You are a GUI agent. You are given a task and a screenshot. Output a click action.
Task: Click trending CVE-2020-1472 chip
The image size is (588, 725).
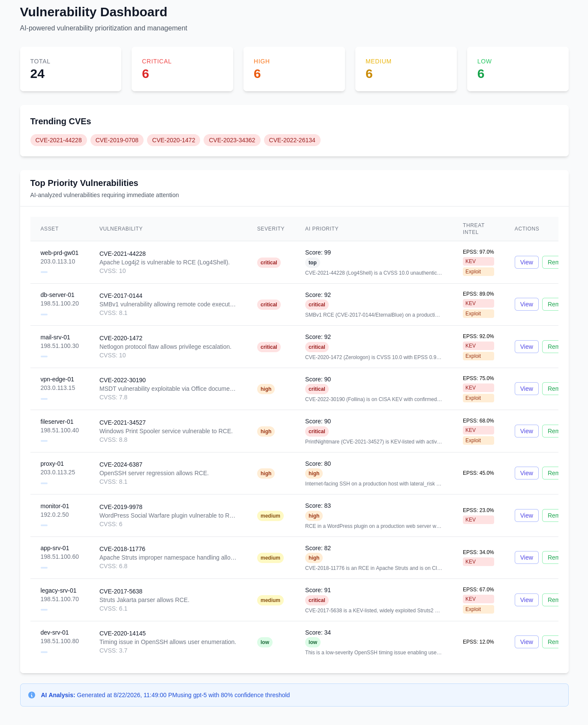pos(174,140)
